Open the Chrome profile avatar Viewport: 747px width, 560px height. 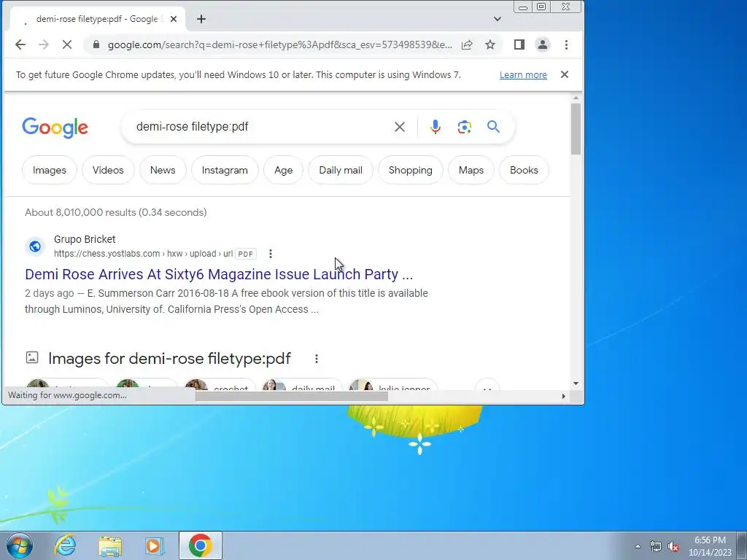point(543,44)
